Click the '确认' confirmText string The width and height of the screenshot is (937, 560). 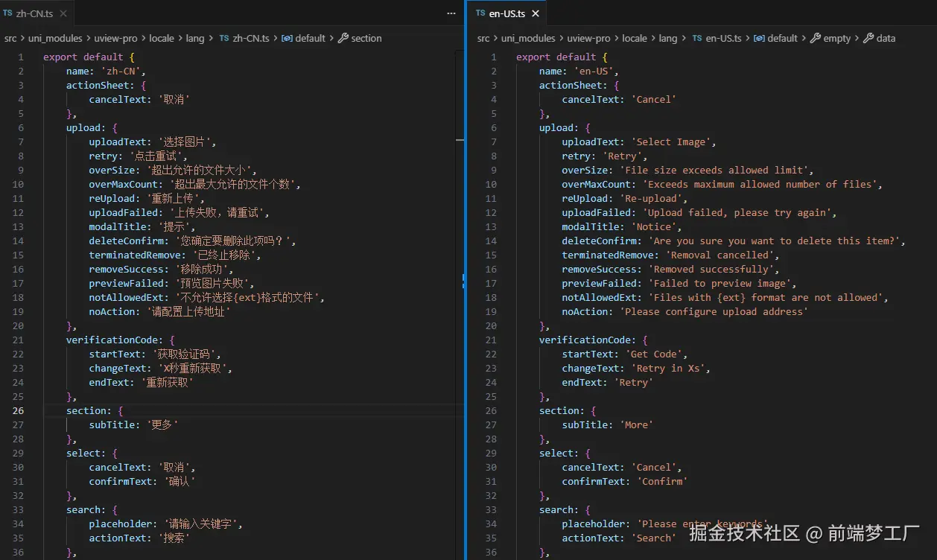tap(179, 481)
